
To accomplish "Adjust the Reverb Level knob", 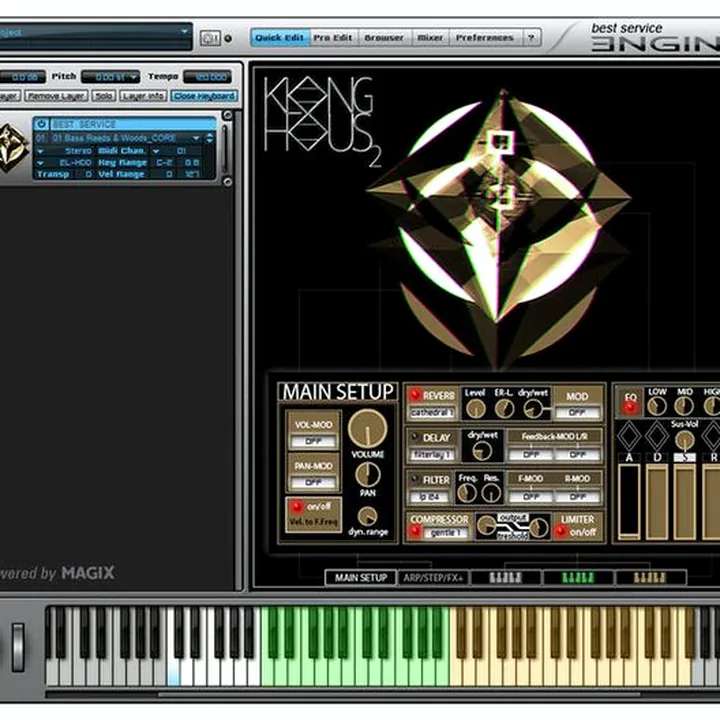I will click(x=475, y=408).
